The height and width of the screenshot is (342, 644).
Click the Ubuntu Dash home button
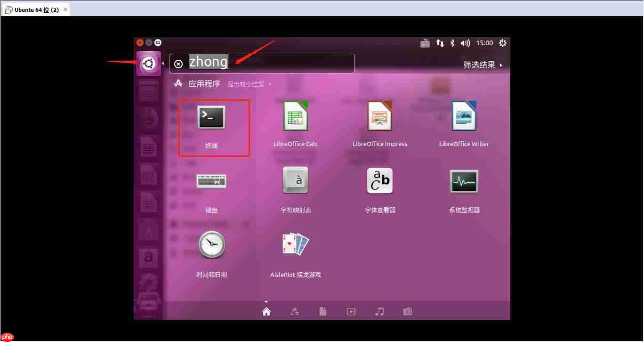[149, 64]
